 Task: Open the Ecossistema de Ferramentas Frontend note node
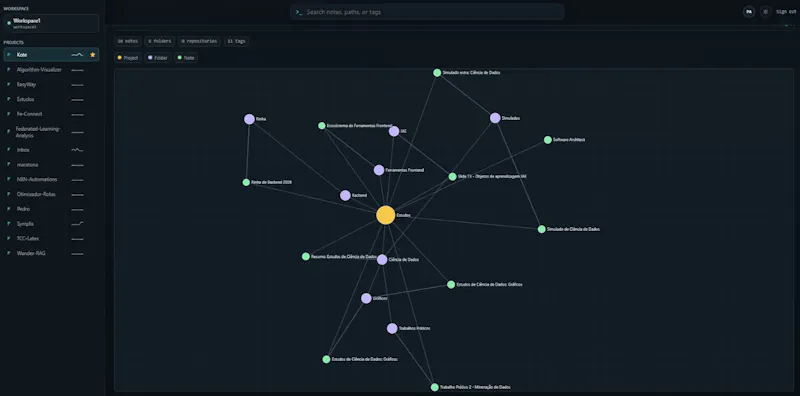(x=321, y=126)
